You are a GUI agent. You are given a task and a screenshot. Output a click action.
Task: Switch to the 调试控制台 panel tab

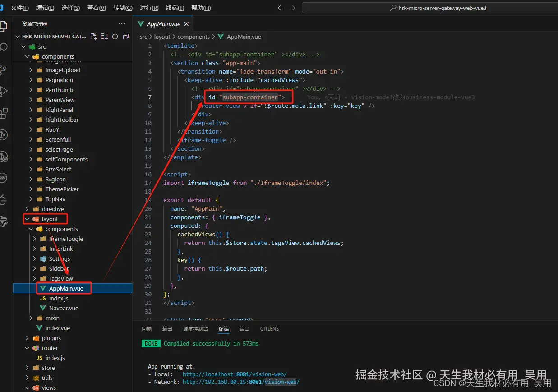(x=195, y=329)
